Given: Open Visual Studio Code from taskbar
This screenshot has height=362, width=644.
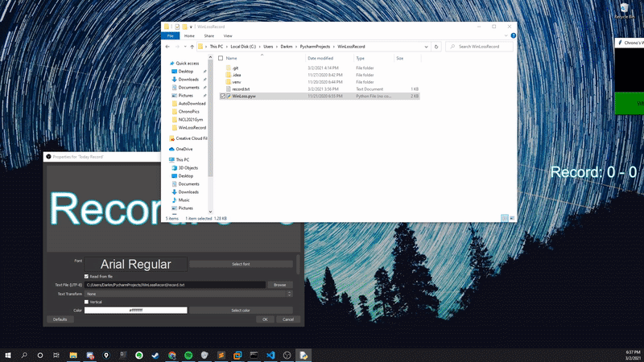Looking at the screenshot, I should click(270, 356).
